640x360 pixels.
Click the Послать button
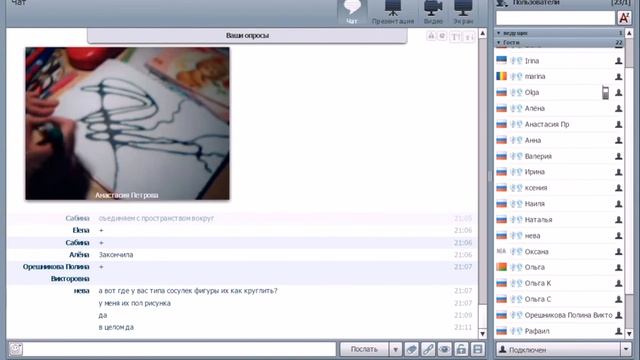tap(364, 349)
